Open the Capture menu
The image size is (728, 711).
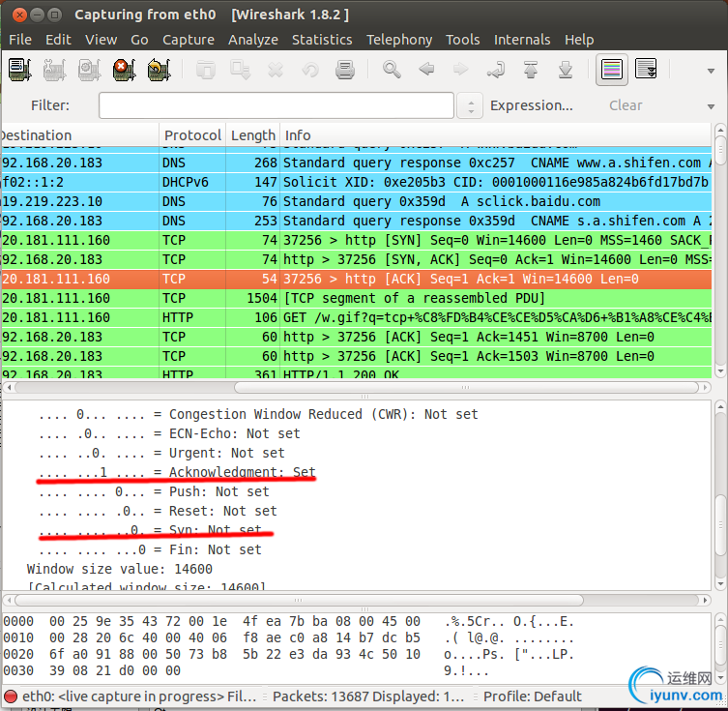pyautogui.click(x=189, y=40)
